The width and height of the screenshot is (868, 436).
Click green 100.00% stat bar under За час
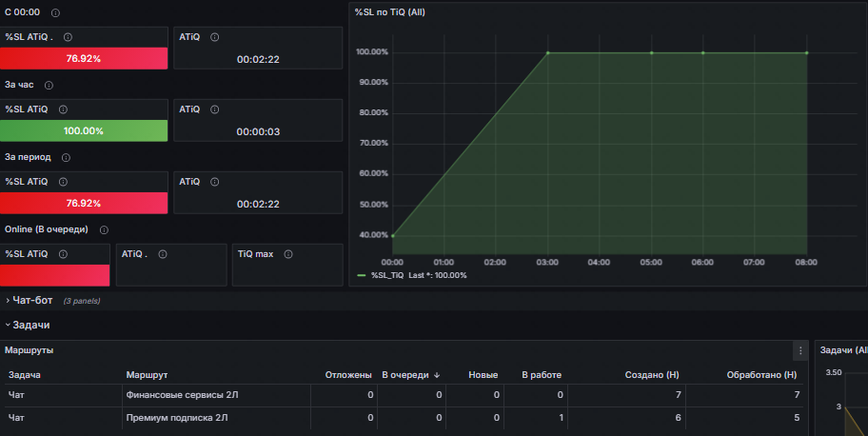84,130
